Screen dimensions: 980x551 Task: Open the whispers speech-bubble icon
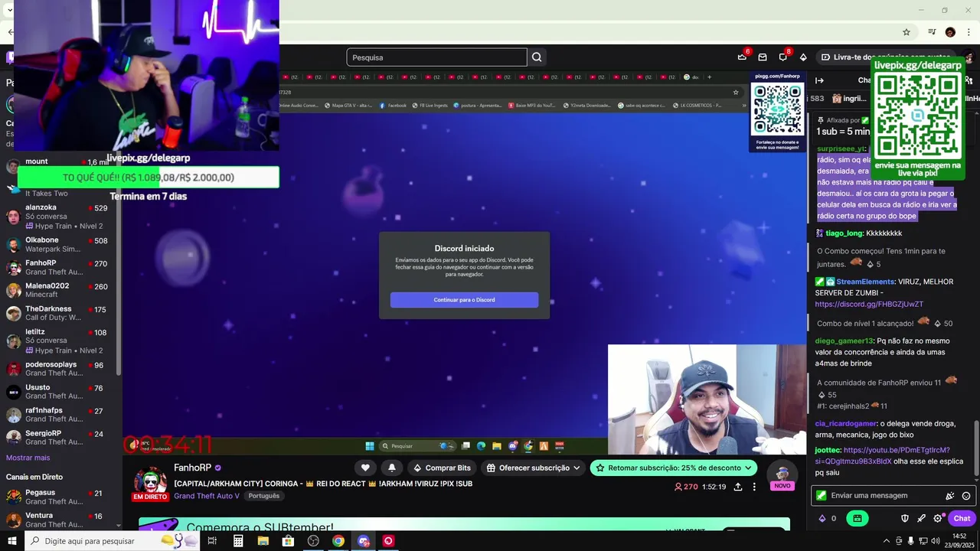[782, 57]
